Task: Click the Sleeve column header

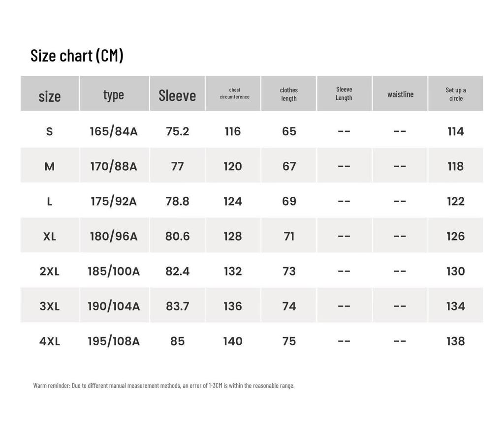Action: 177,95
